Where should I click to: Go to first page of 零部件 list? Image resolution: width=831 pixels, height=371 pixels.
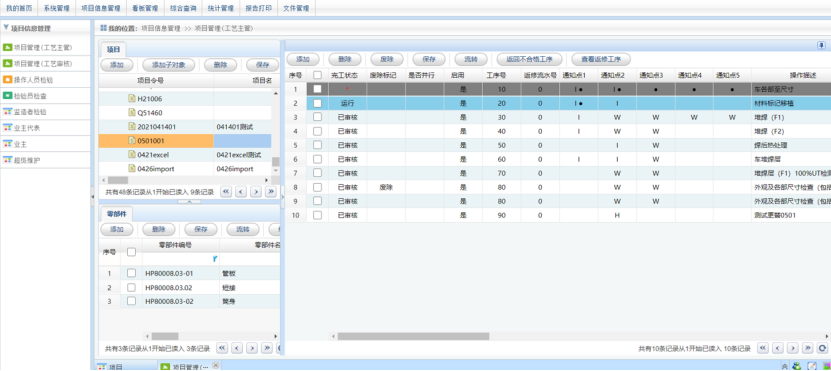tap(222, 348)
